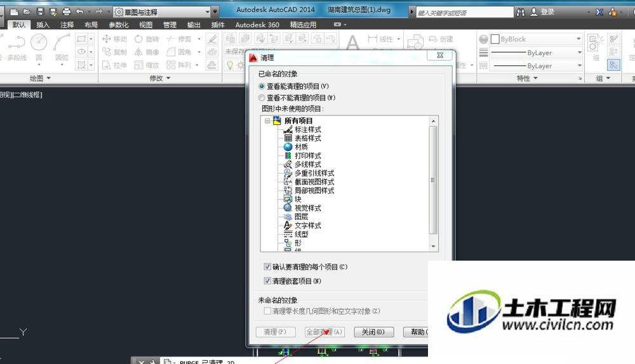The image size is (635, 364).
Task: Select the Array (阵列) tool
Action: tap(178, 65)
